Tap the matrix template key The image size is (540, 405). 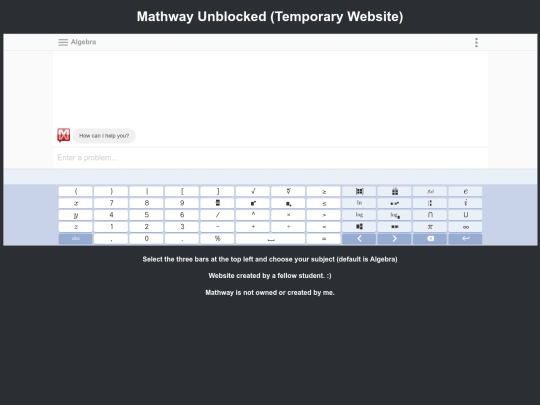(x=359, y=191)
